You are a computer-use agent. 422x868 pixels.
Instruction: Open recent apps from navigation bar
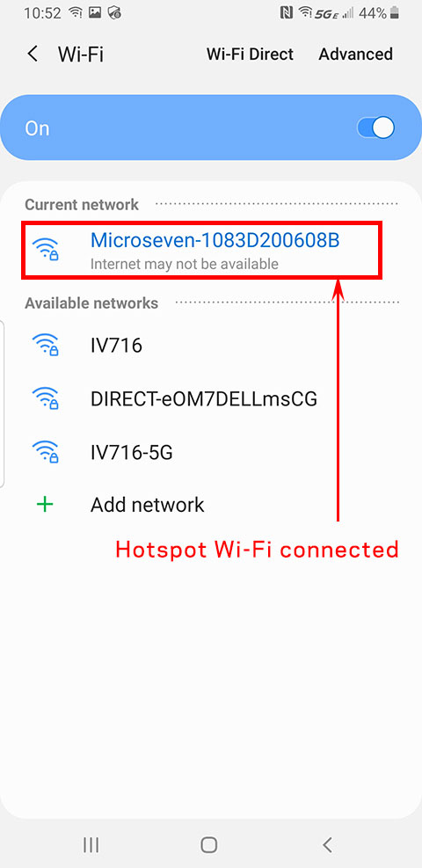[x=91, y=844]
